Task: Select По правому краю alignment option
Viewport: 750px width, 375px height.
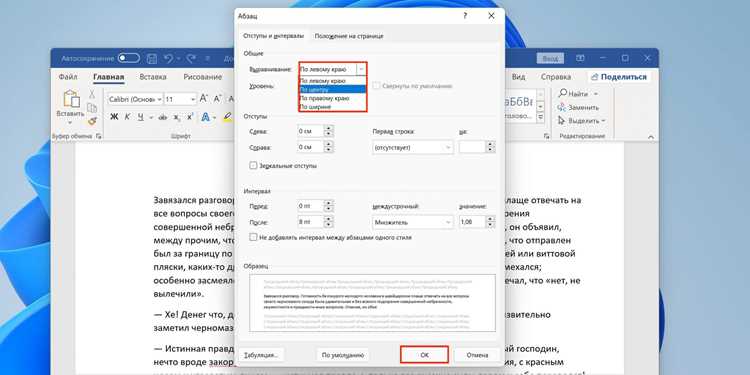Action: (333, 98)
